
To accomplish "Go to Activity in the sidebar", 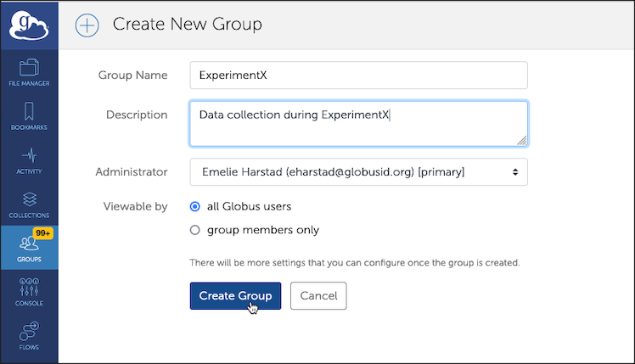I will (29, 160).
